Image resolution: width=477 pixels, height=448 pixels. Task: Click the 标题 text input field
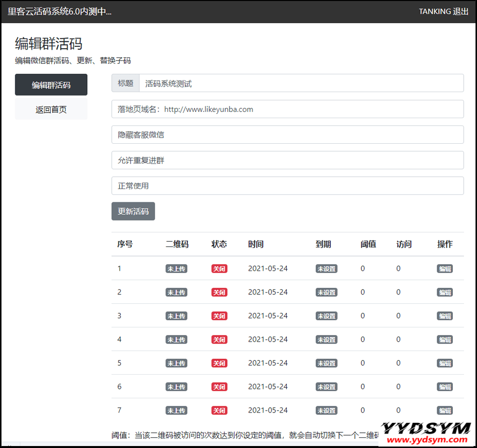tap(301, 83)
